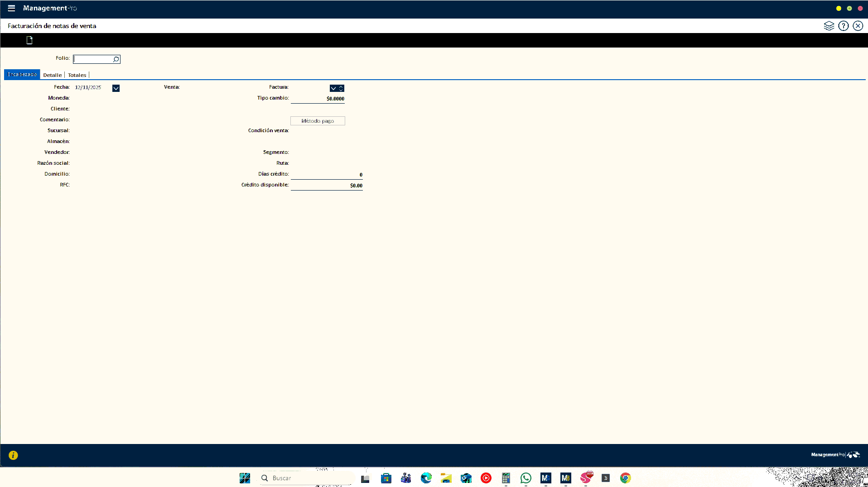
Task: Click the Método pago button
Action: [x=318, y=121]
